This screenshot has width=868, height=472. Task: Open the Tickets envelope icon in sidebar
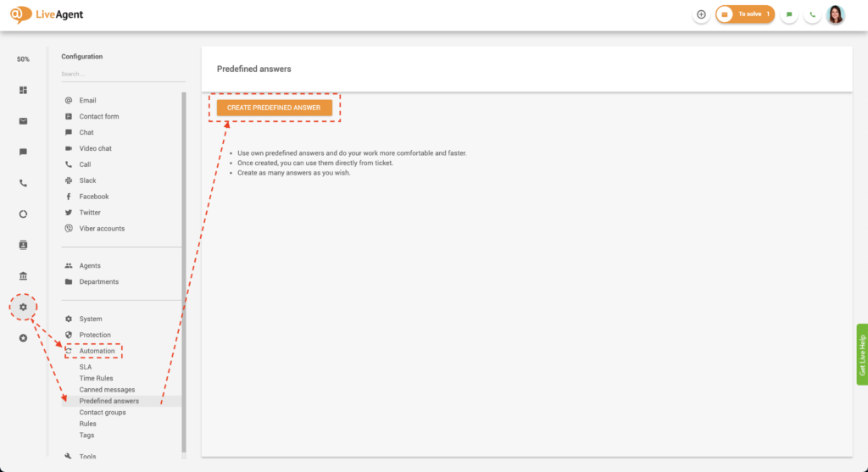[23, 121]
